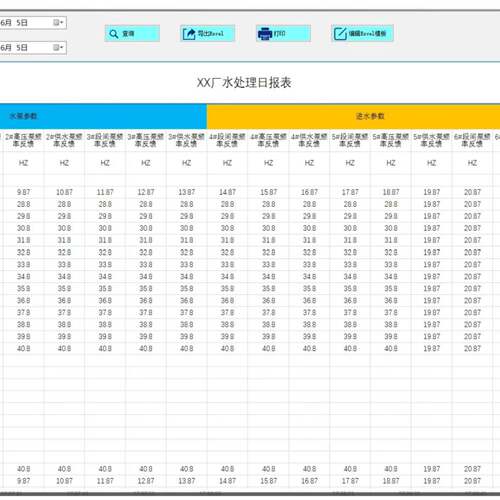Viewport: 500px width, 500px height.
Task: Click 35.8 in the 2#供水泵 column
Action: click(64, 288)
